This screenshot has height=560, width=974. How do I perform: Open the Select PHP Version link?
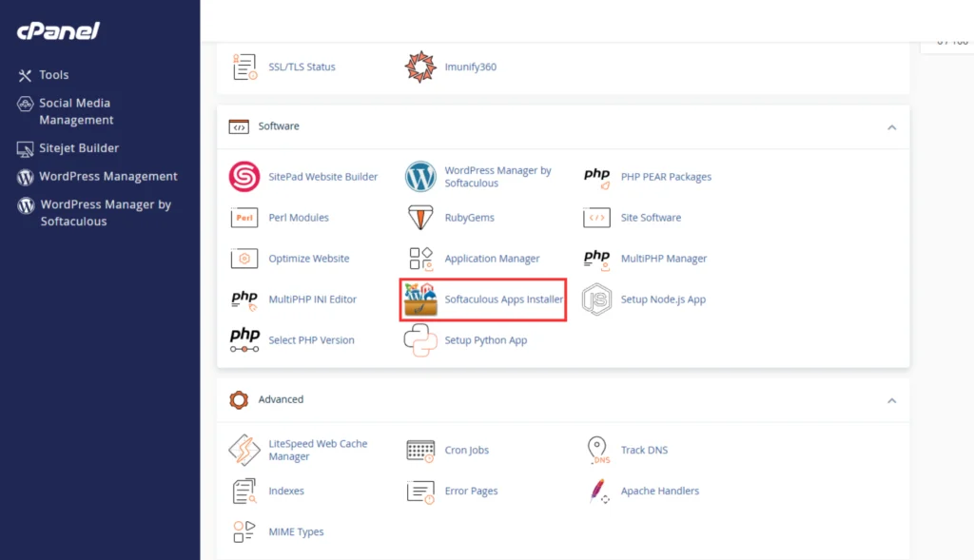pyautogui.click(x=311, y=340)
